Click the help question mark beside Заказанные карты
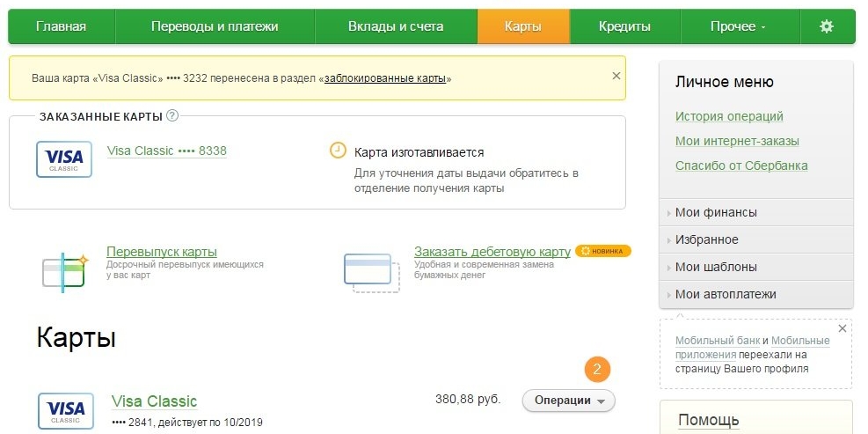The image size is (868, 434). tap(172, 115)
